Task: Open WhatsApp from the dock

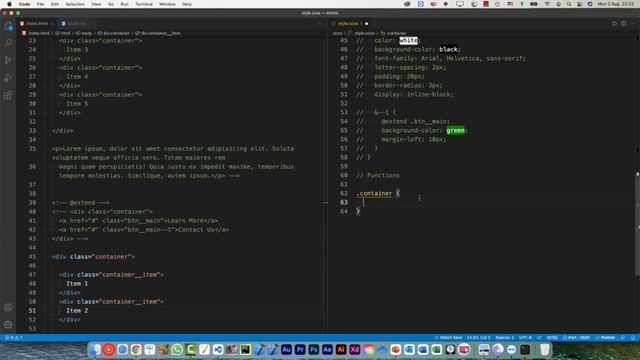Action: point(177,349)
